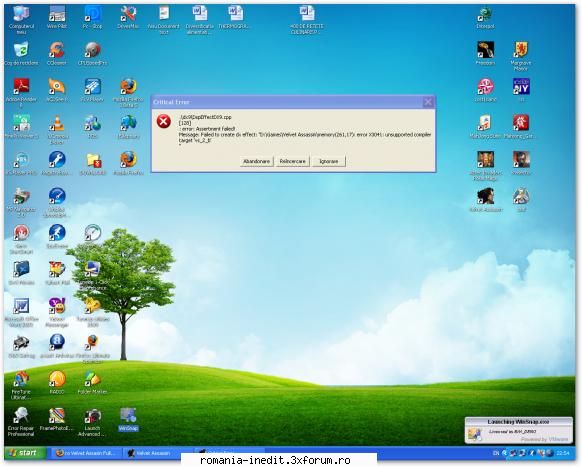The image size is (582, 467).
Task: Open the Recycle Bin (Coș de reciclare) icon
Action: (x=21, y=54)
